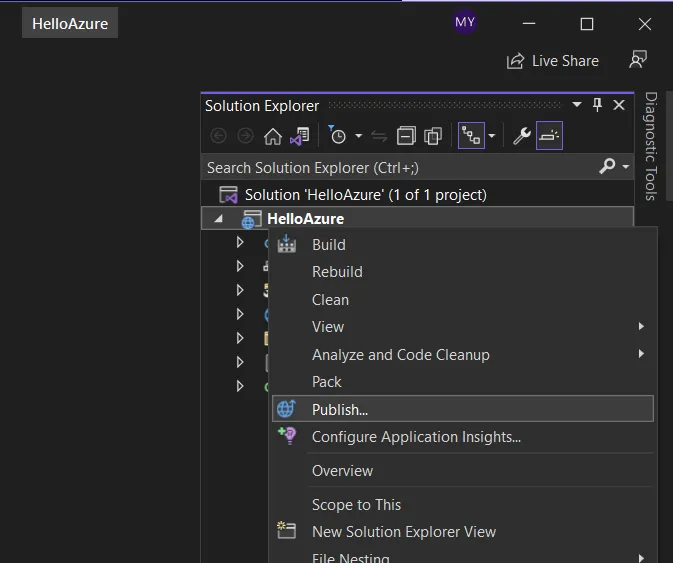
Task: Click the Live Share arrow icon
Action: click(515, 61)
